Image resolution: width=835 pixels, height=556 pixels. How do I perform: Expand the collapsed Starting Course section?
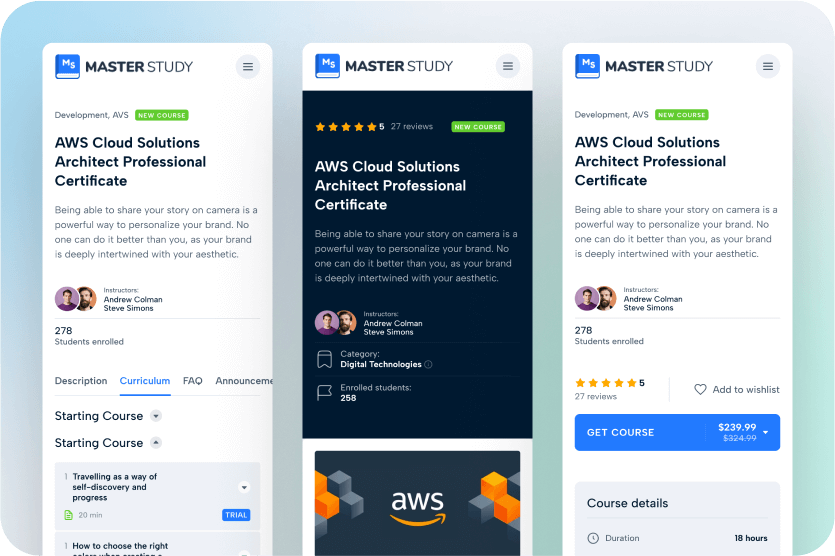coord(156,416)
